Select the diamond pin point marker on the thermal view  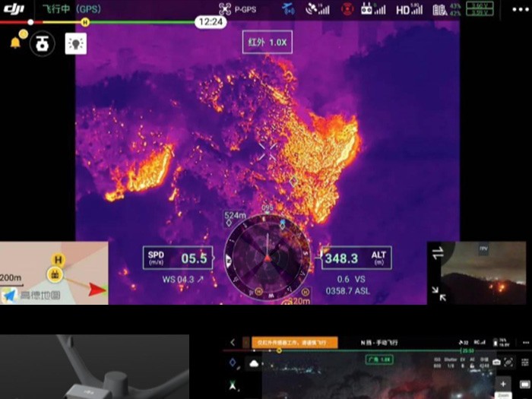pyautogui.click(x=294, y=181)
